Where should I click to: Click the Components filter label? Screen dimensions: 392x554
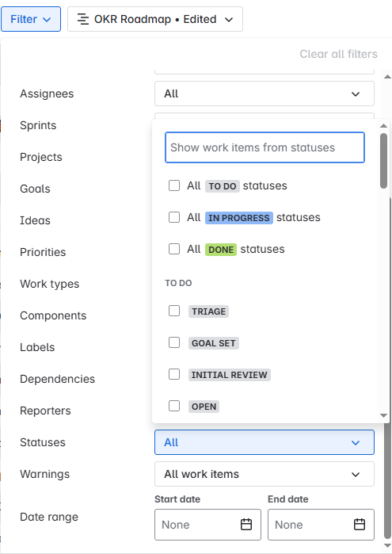point(53,315)
